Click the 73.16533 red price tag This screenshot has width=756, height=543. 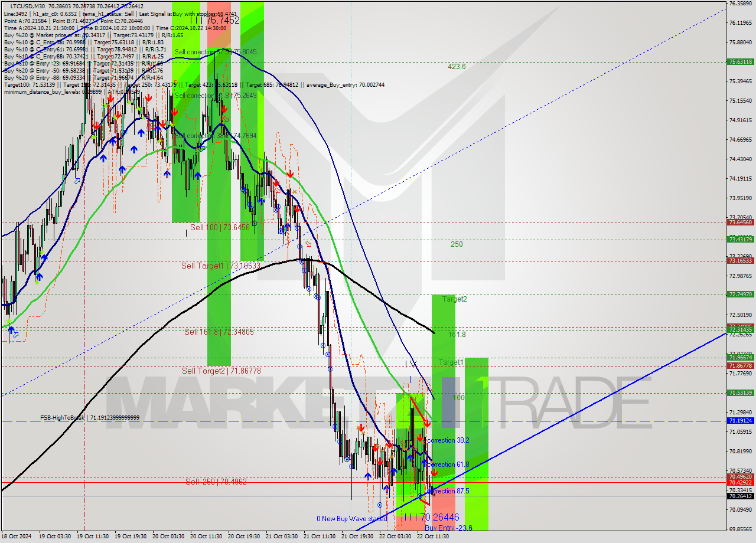741,260
